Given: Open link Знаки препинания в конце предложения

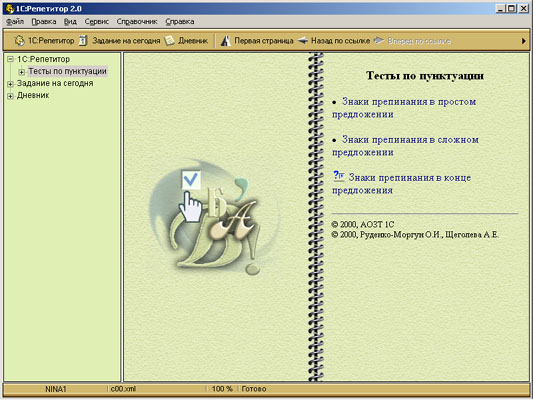Looking at the screenshot, I should point(401,184).
